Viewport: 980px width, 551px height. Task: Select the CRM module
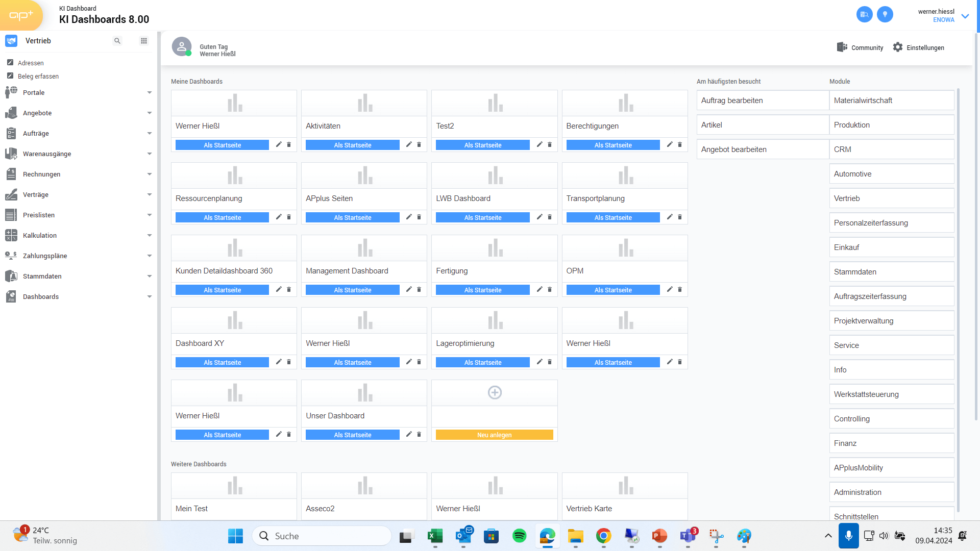click(891, 149)
